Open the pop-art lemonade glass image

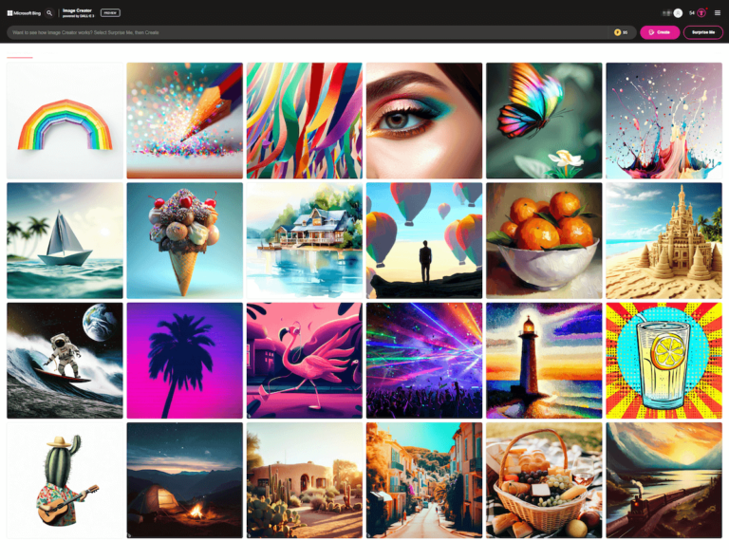(x=664, y=360)
